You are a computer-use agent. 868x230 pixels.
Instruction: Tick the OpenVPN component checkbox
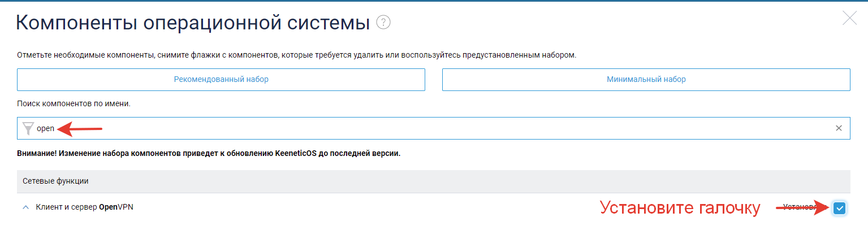pos(840,208)
